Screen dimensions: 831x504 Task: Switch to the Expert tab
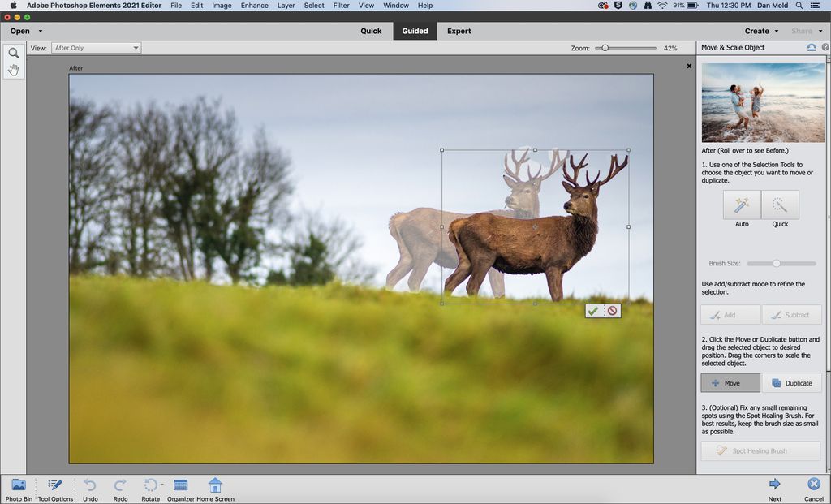[x=459, y=31]
